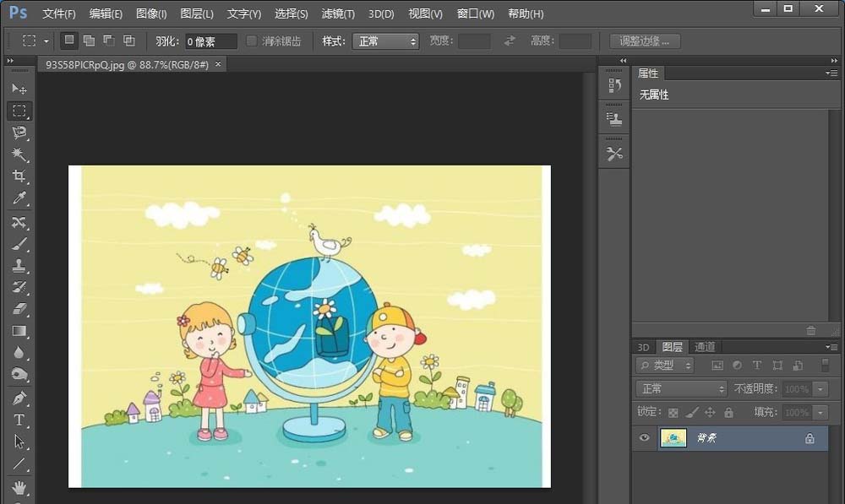This screenshot has width=845, height=504.
Task: Select the Dodge/Sponge tool
Action: (x=19, y=374)
